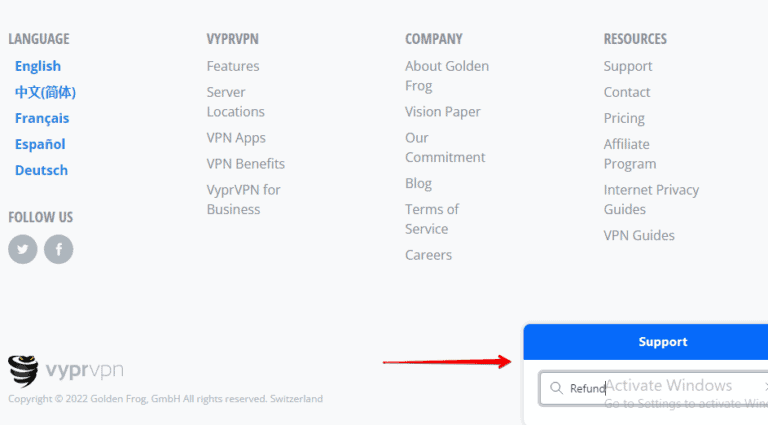The width and height of the screenshot is (768, 425).
Task: Select Español language option
Action: 40,144
